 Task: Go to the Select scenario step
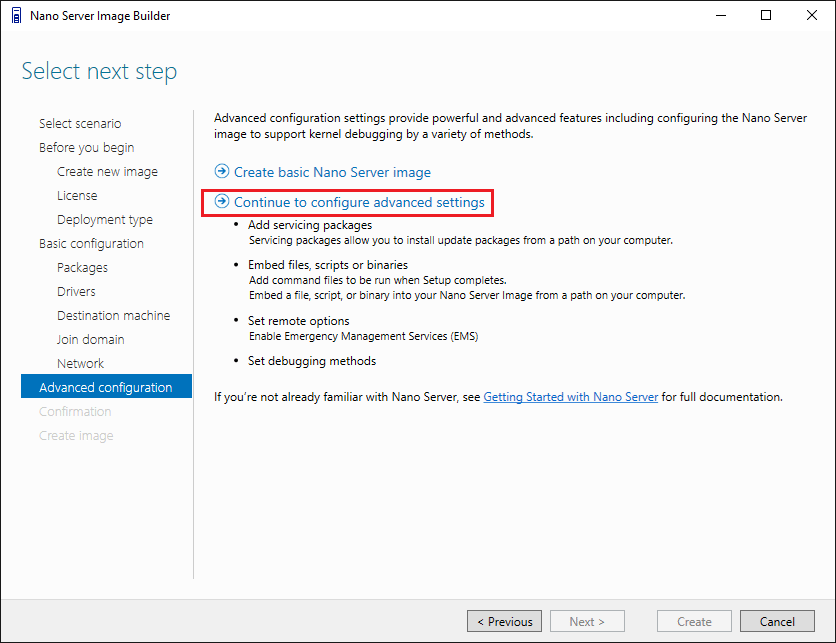tap(80, 123)
